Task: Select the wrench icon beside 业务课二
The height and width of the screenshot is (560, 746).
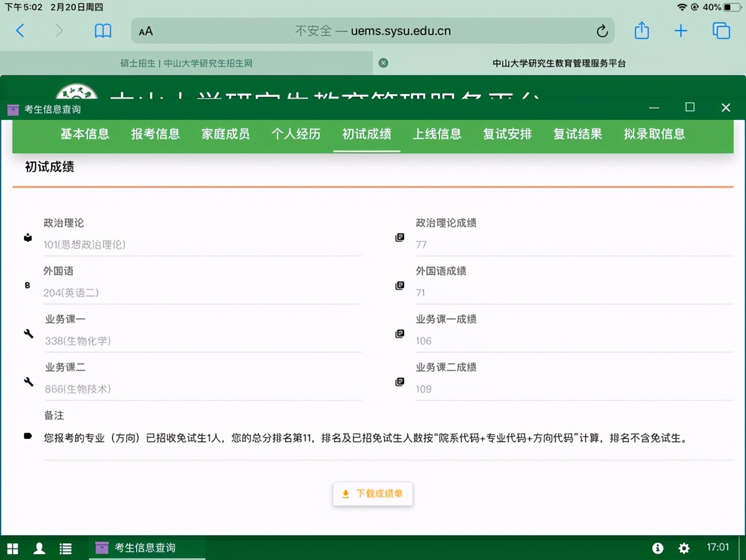Action: (x=28, y=382)
